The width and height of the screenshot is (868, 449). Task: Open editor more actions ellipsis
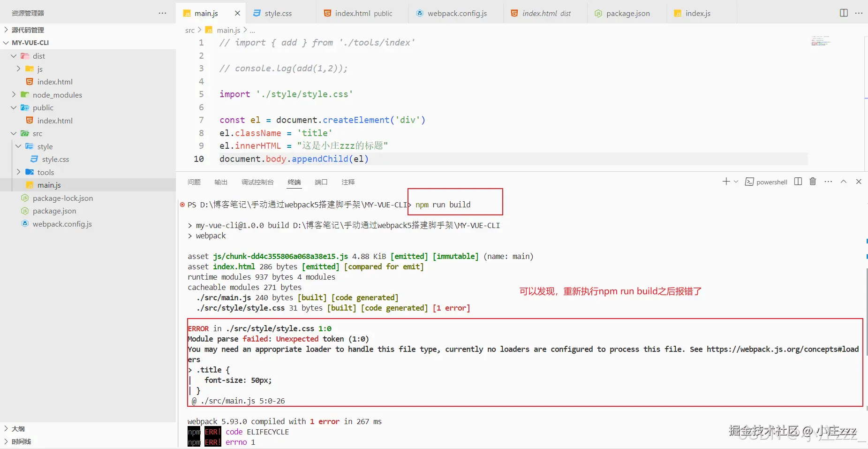859,13
